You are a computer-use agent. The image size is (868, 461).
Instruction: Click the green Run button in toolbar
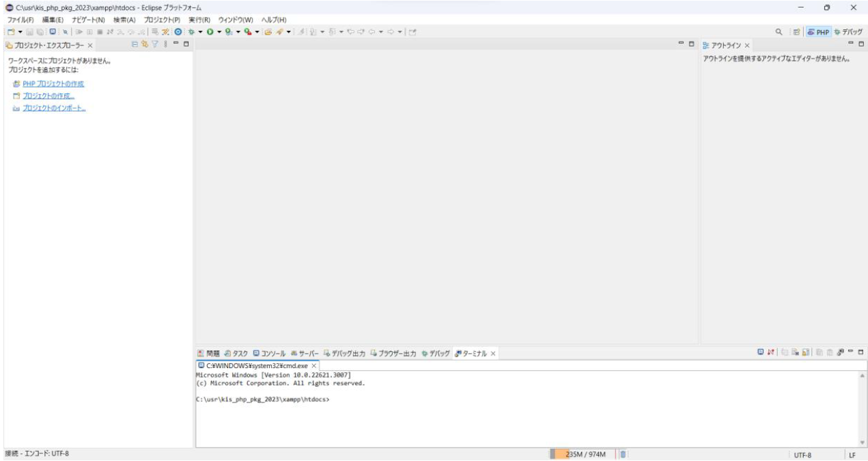(211, 32)
